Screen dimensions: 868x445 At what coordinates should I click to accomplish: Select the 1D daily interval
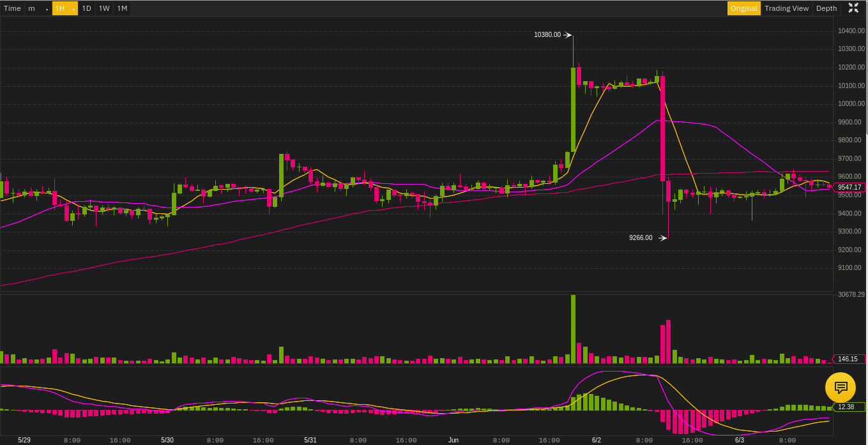pos(87,8)
